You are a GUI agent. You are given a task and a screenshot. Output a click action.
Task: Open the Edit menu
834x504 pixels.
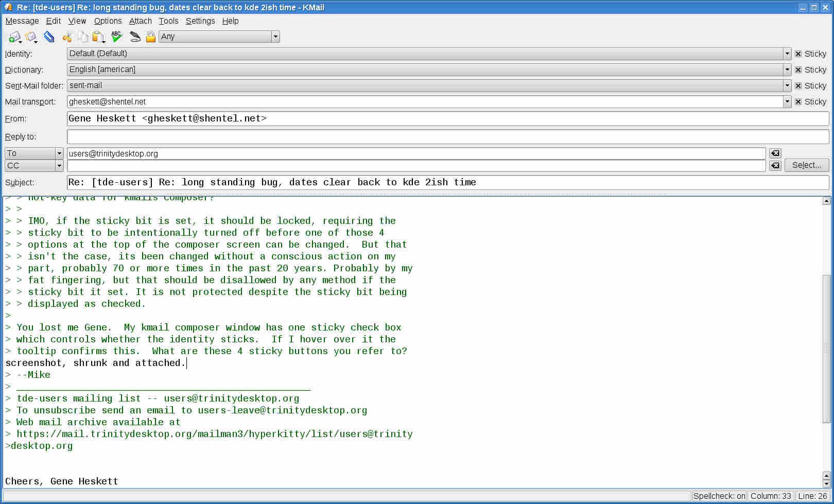coord(54,21)
